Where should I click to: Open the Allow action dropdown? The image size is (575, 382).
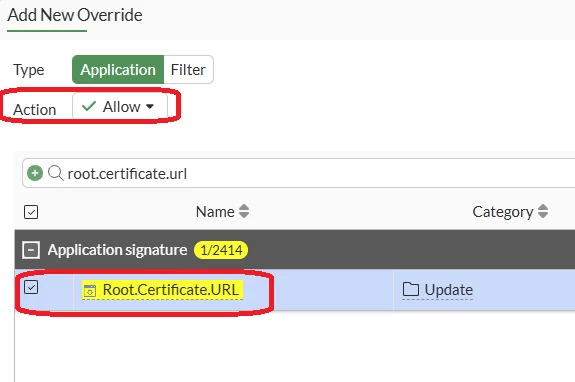tap(120, 107)
